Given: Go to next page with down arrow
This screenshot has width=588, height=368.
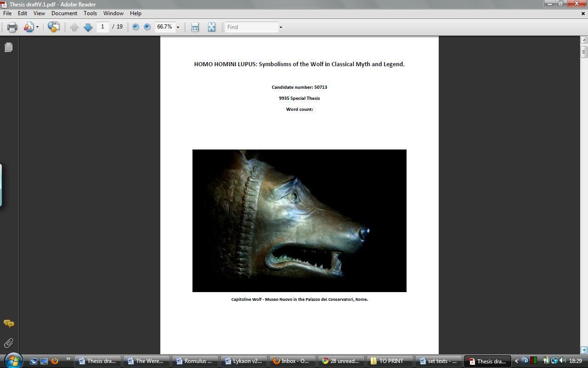Looking at the screenshot, I should 88,27.
